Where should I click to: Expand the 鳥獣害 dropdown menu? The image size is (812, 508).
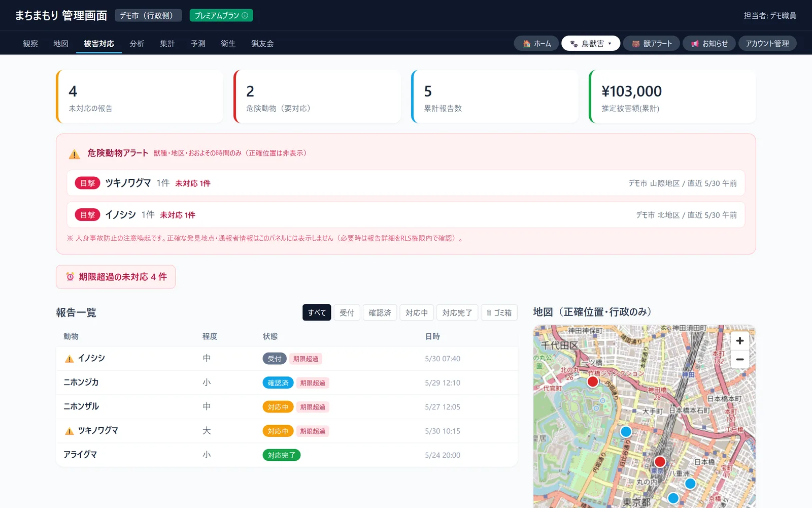click(x=591, y=44)
